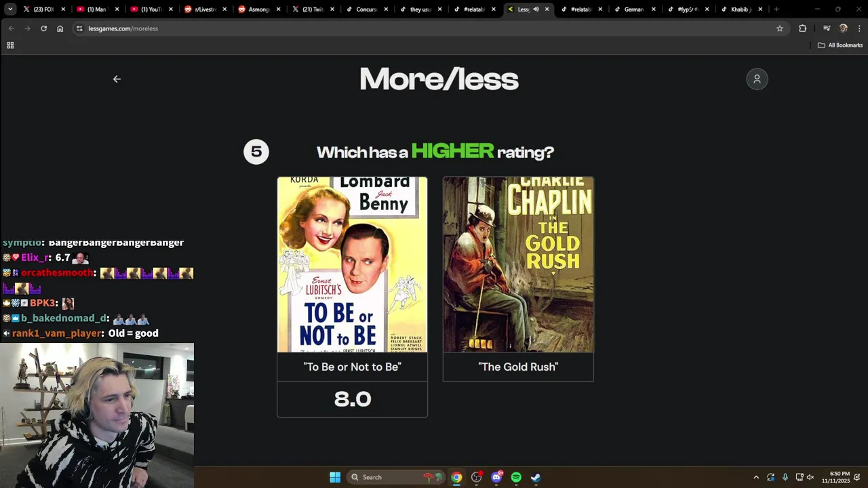The width and height of the screenshot is (868, 488).
Task: Open Steam from the taskbar
Action: (x=536, y=477)
